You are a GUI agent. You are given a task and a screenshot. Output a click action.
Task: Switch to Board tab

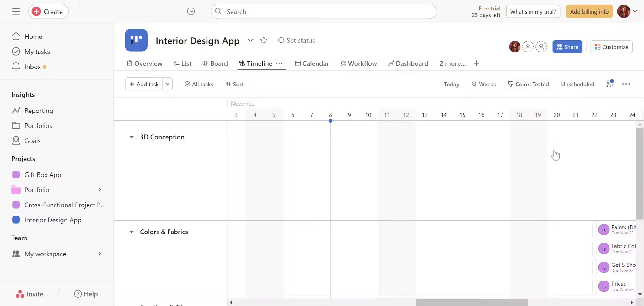pos(215,63)
